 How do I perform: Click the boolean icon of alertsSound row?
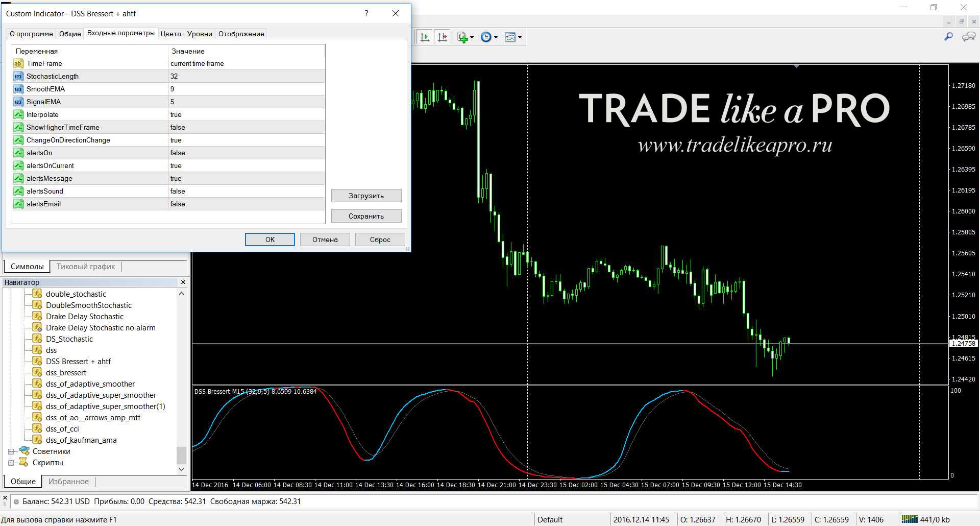point(18,191)
